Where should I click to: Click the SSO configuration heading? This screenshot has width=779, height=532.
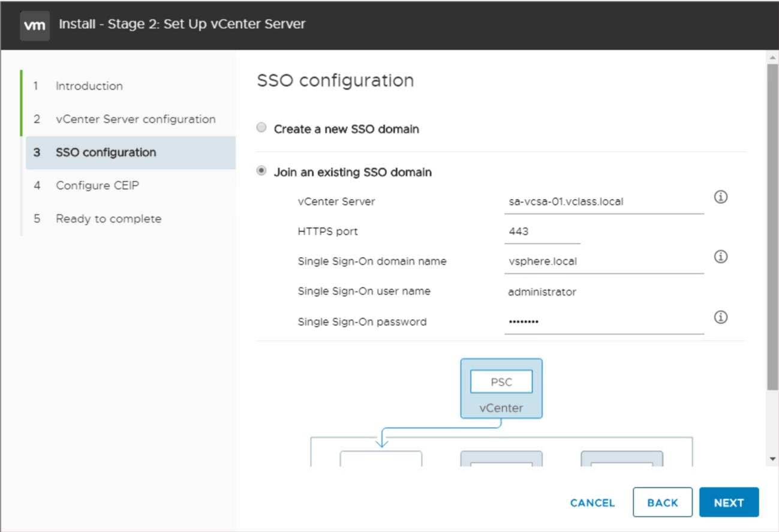coord(335,80)
